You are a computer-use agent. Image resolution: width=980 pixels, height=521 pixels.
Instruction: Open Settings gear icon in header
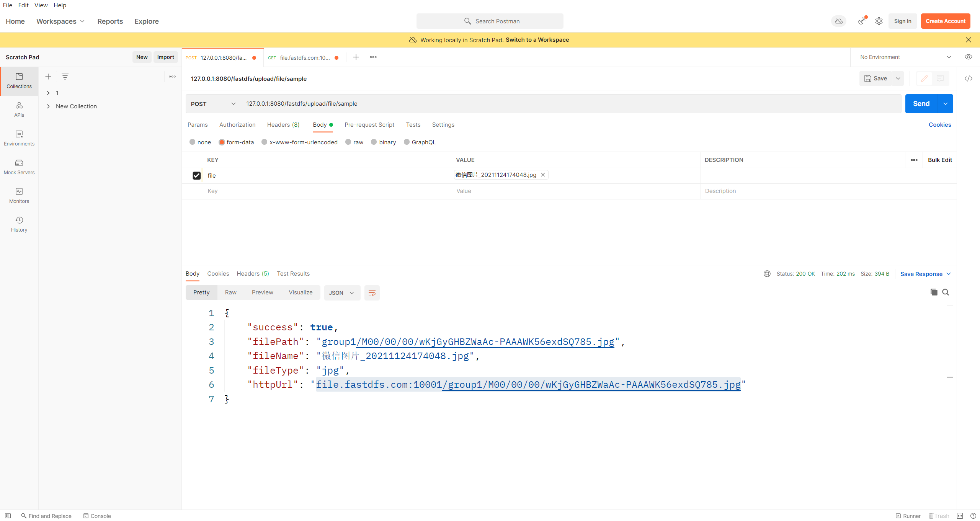point(879,21)
